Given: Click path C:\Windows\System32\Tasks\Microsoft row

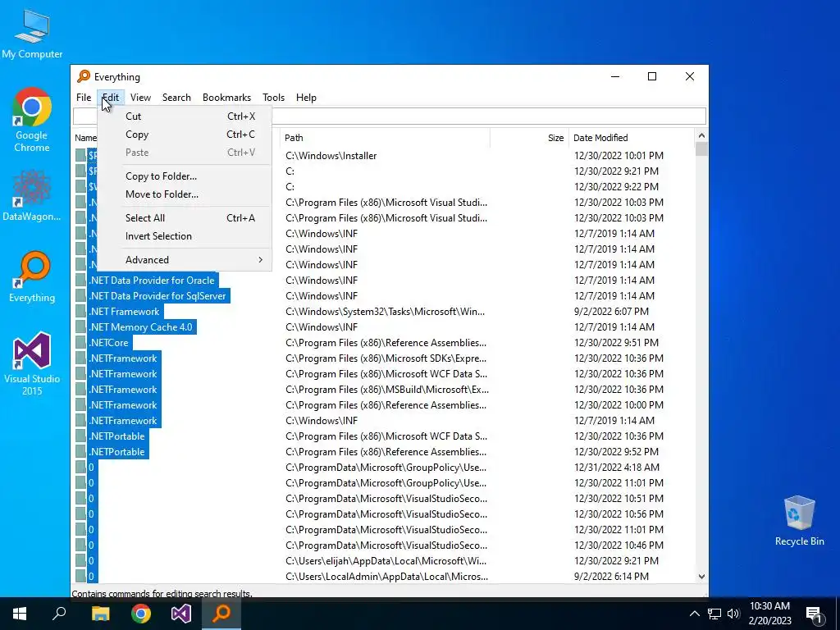Looking at the screenshot, I should (385, 311).
